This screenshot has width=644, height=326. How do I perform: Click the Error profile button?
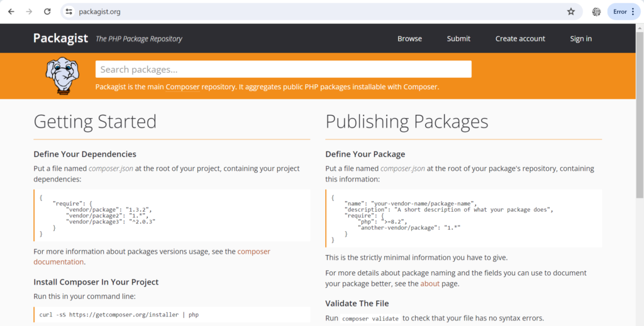[619, 11]
